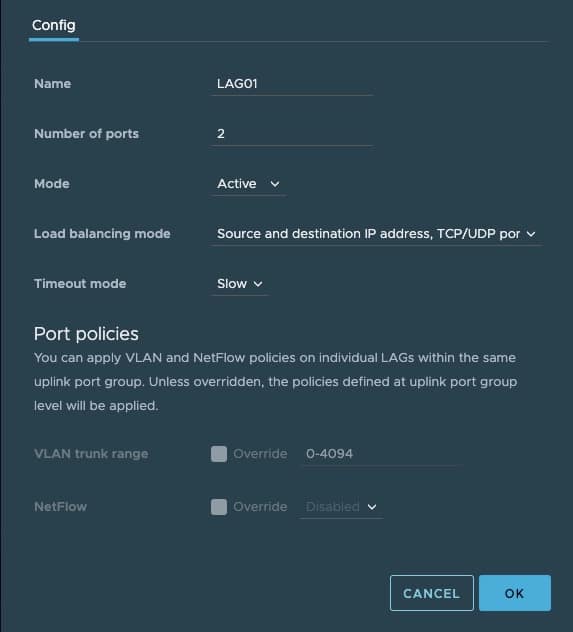Open the Load balancing mode dropdown

[x=376, y=234]
